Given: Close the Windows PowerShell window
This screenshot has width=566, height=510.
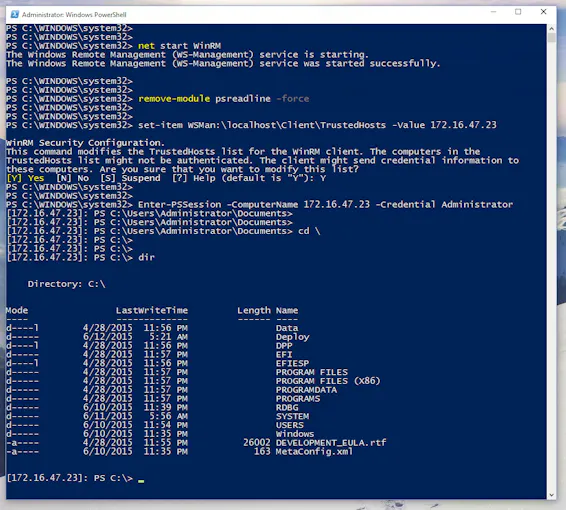Looking at the screenshot, I should coord(543,12).
